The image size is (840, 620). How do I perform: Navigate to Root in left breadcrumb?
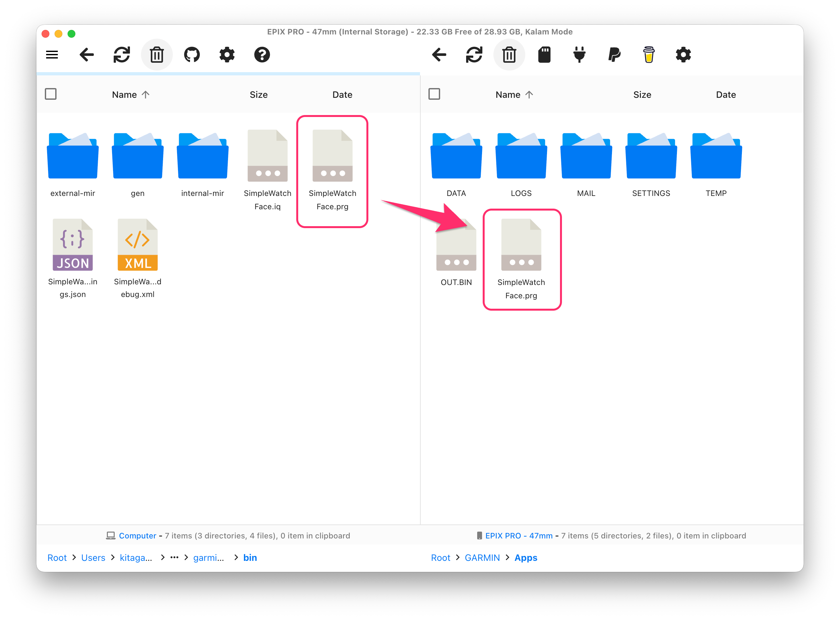click(x=57, y=558)
